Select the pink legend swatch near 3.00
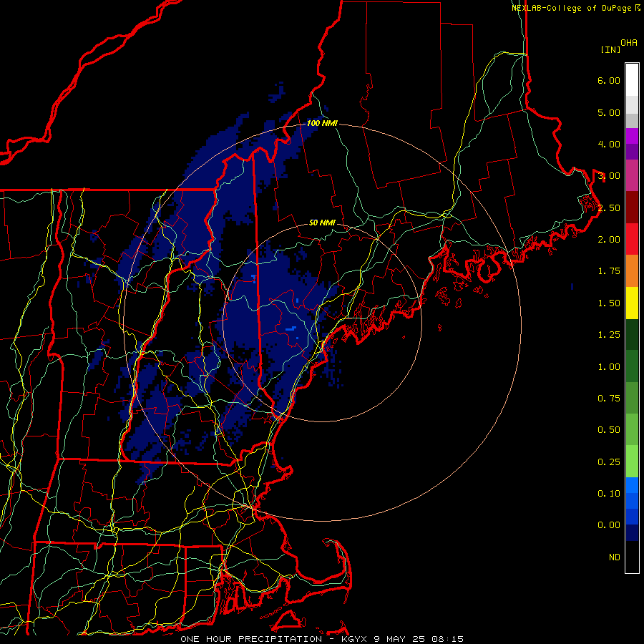The width and height of the screenshot is (644, 644). click(x=632, y=176)
